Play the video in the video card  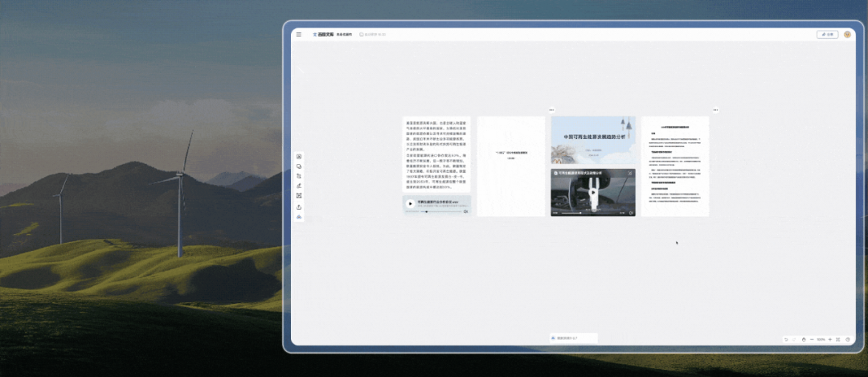tap(593, 193)
